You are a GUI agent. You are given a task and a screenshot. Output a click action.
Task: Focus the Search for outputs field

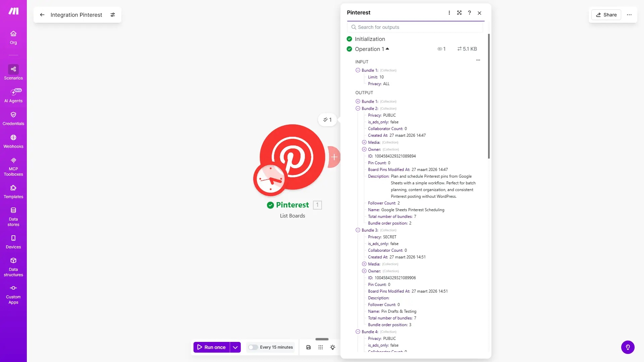pos(415,27)
